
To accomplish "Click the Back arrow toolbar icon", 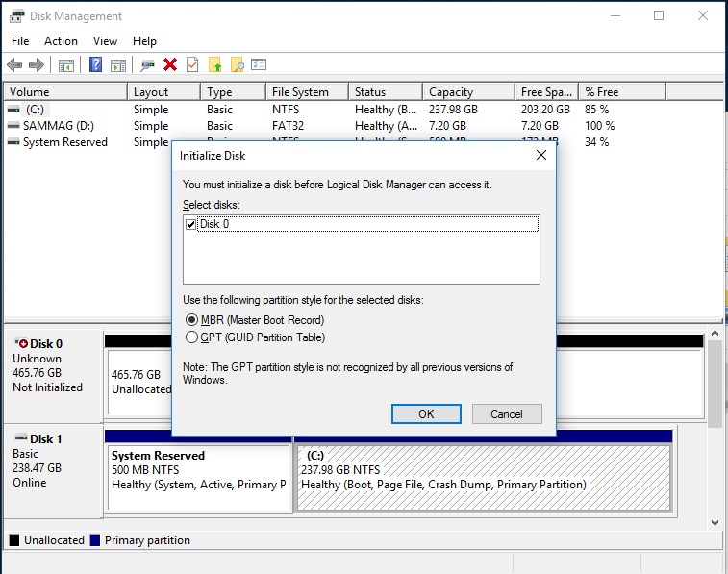I will click(14, 64).
